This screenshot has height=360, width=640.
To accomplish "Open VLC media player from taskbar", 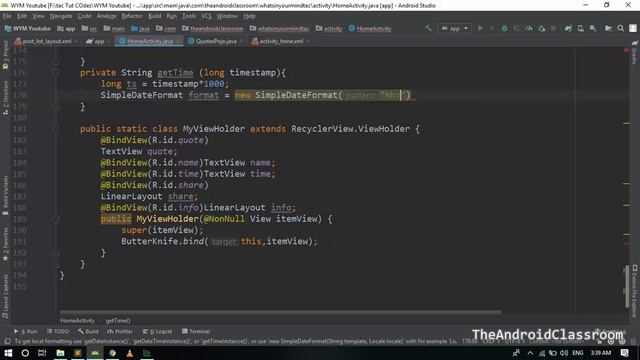I will coord(129,353).
